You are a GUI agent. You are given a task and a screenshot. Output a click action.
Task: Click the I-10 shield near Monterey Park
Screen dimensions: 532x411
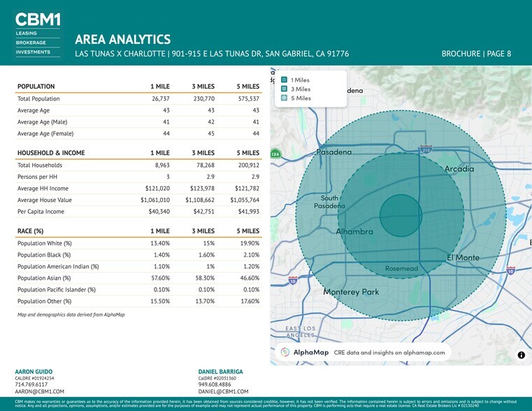[x=292, y=280]
